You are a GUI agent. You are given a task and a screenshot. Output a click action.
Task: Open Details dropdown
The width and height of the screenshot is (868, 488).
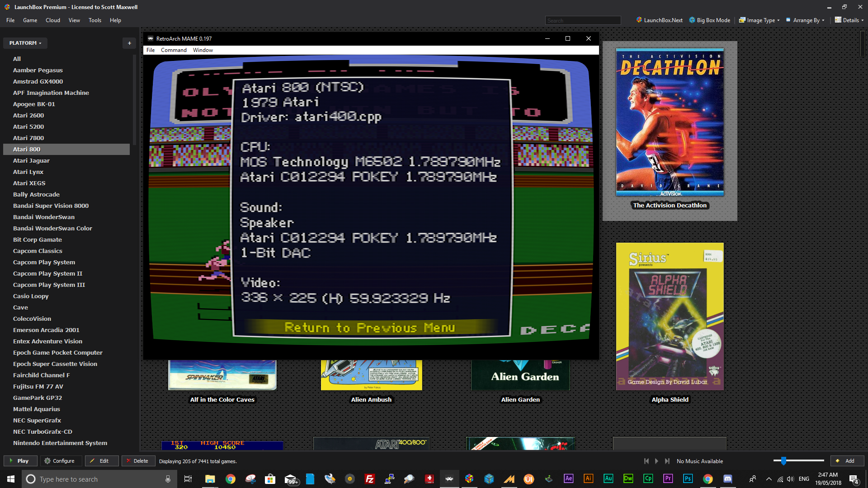(x=849, y=20)
